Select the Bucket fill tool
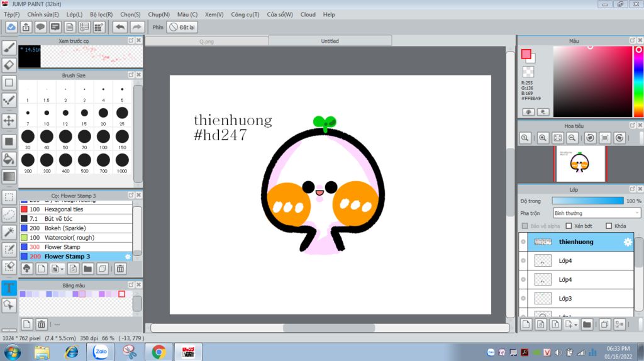 coord(9,159)
